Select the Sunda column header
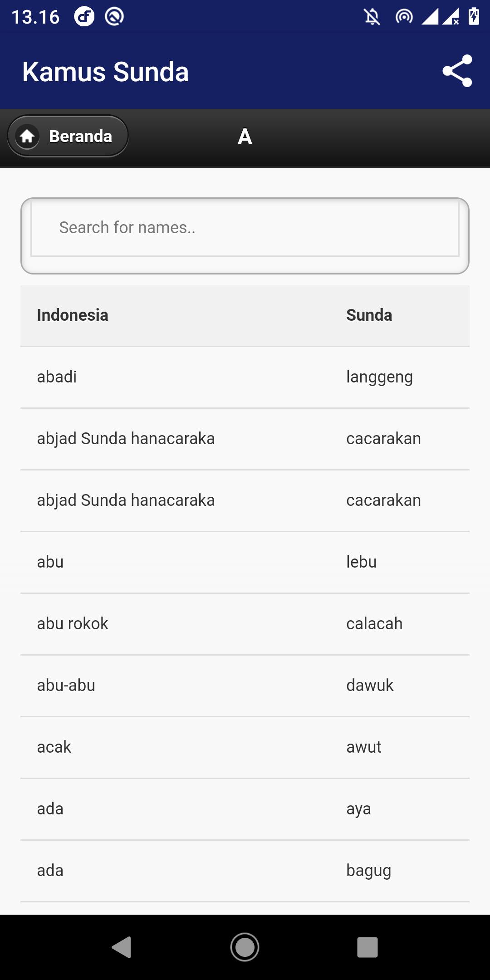 pyautogui.click(x=369, y=315)
